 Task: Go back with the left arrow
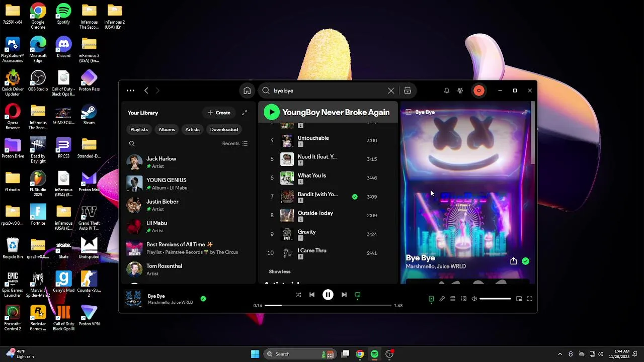[x=146, y=91]
